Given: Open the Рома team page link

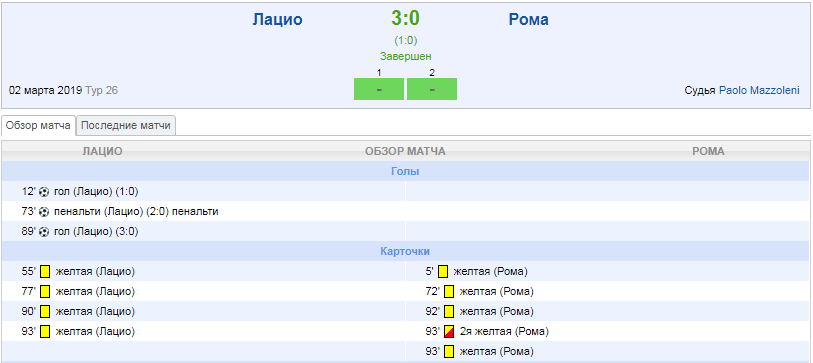Looking at the screenshot, I should click(528, 20).
